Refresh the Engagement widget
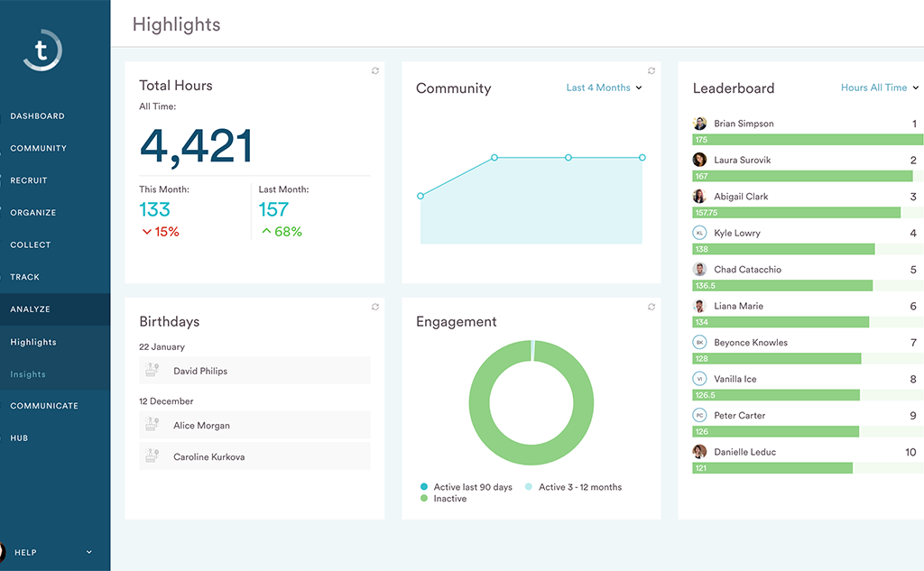 [651, 307]
